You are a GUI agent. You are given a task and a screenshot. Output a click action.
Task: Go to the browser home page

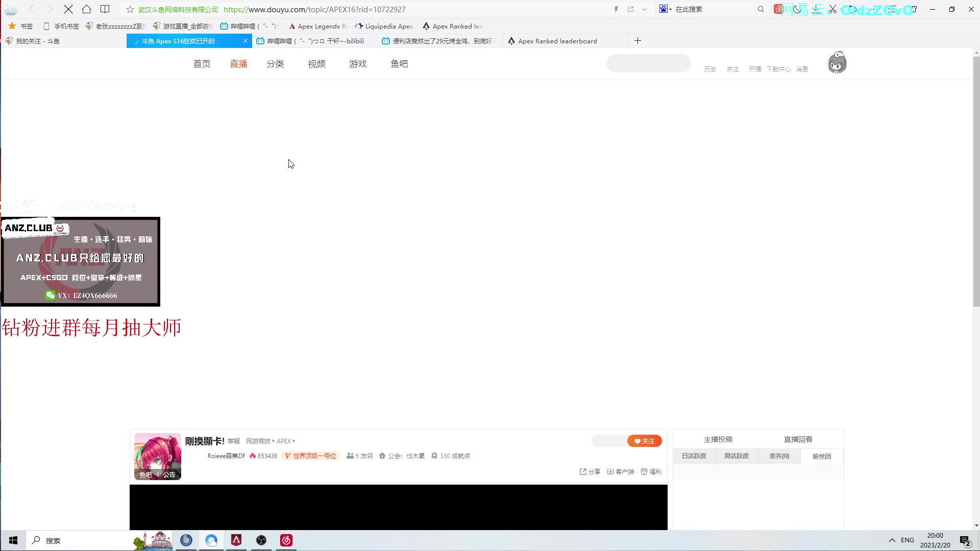pos(86,9)
